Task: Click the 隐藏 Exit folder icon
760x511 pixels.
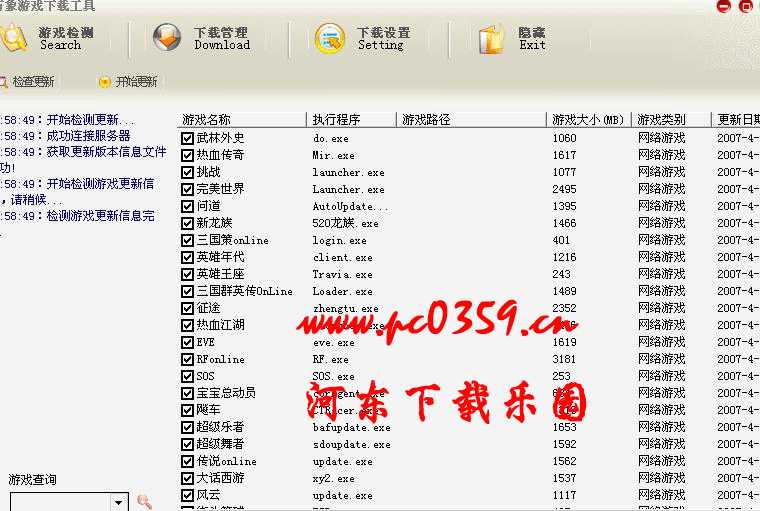Action: click(491, 39)
